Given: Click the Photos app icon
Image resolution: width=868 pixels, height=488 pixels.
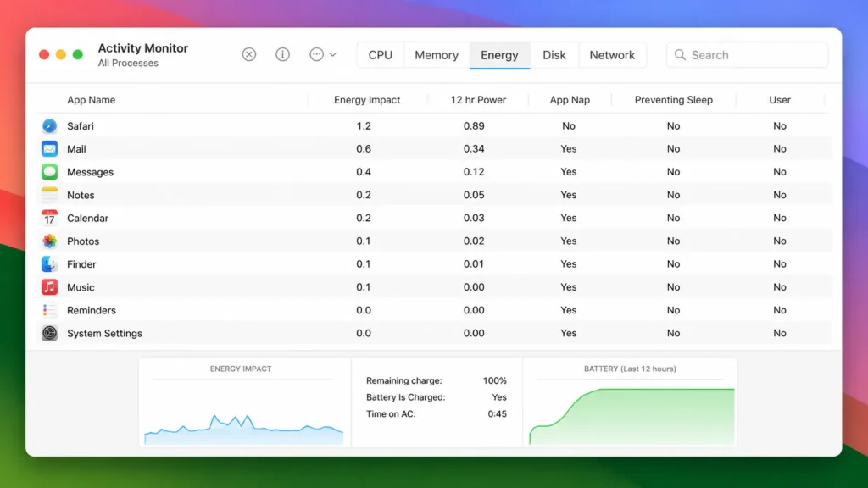Looking at the screenshot, I should (x=49, y=241).
